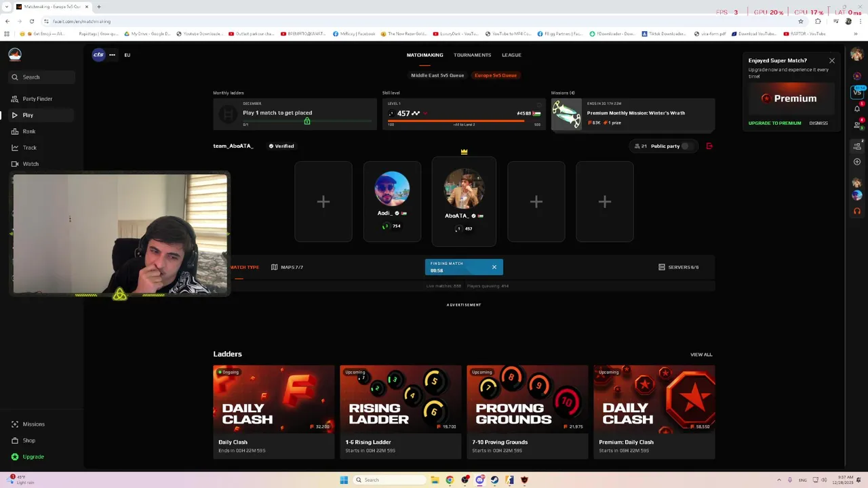Open Premium Monthly Mission Winter's Wrath
Screen dimensions: 868x488
(633, 114)
